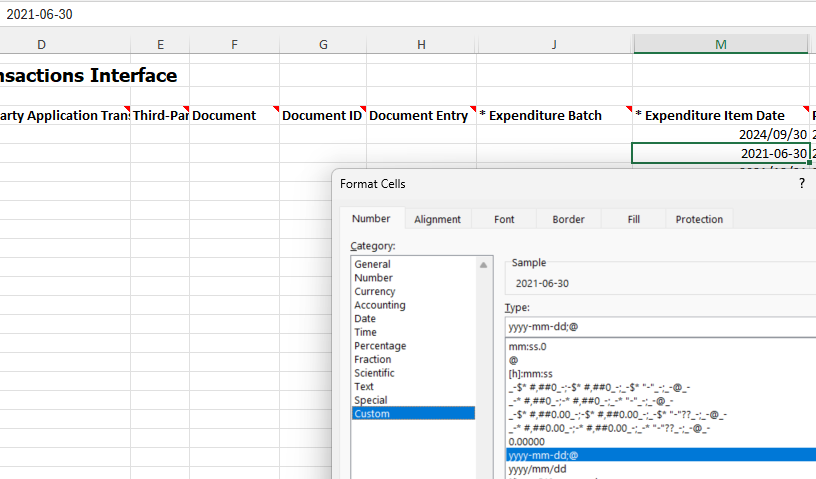Pick the Fraction category
The height and width of the screenshot is (479, 816).
click(413, 359)
